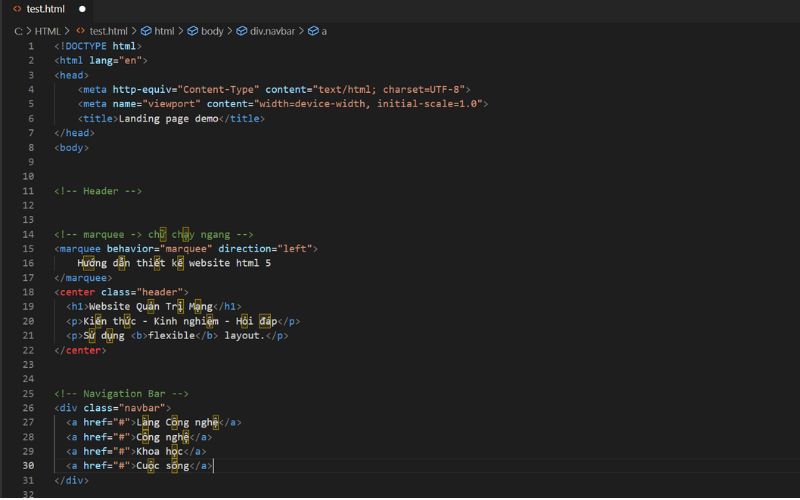Click the closing center tag on line 22
Screen dimensions: 800x500
[79, 350]
